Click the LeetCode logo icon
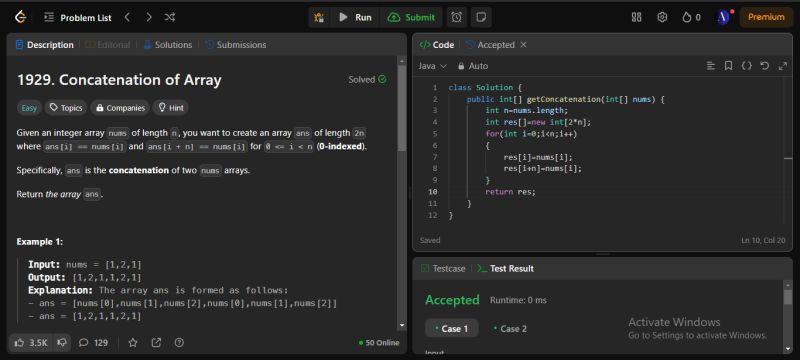 [20, 17]
